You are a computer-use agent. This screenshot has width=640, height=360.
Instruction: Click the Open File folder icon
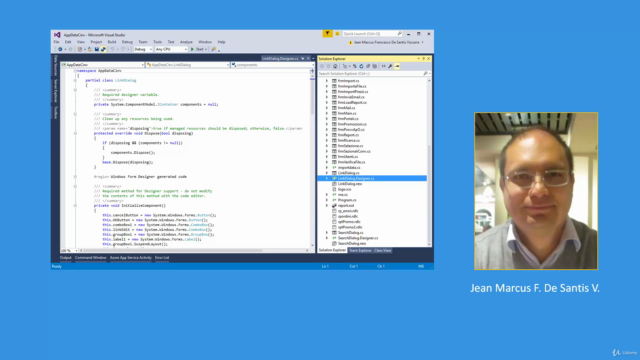tap(90, 49)
